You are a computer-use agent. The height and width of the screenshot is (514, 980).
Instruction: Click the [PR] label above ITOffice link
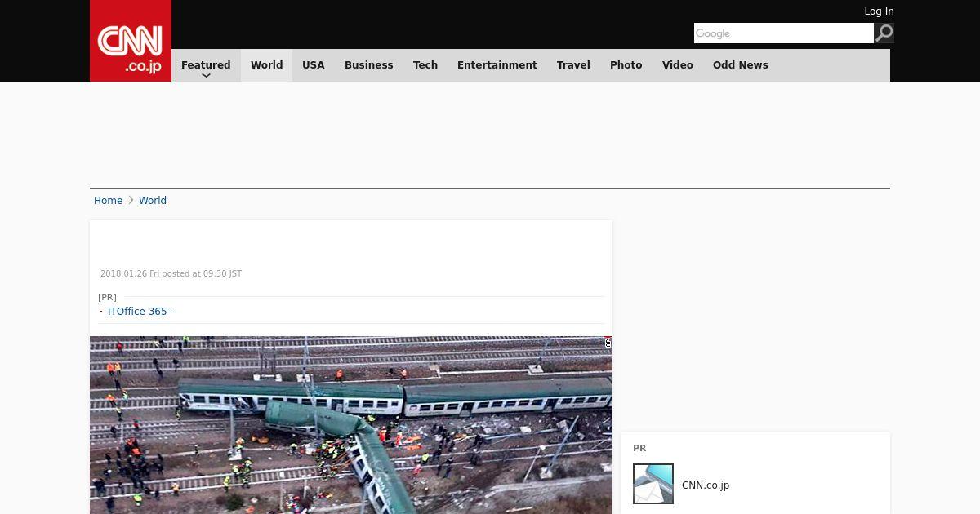[x=107, y=297]
